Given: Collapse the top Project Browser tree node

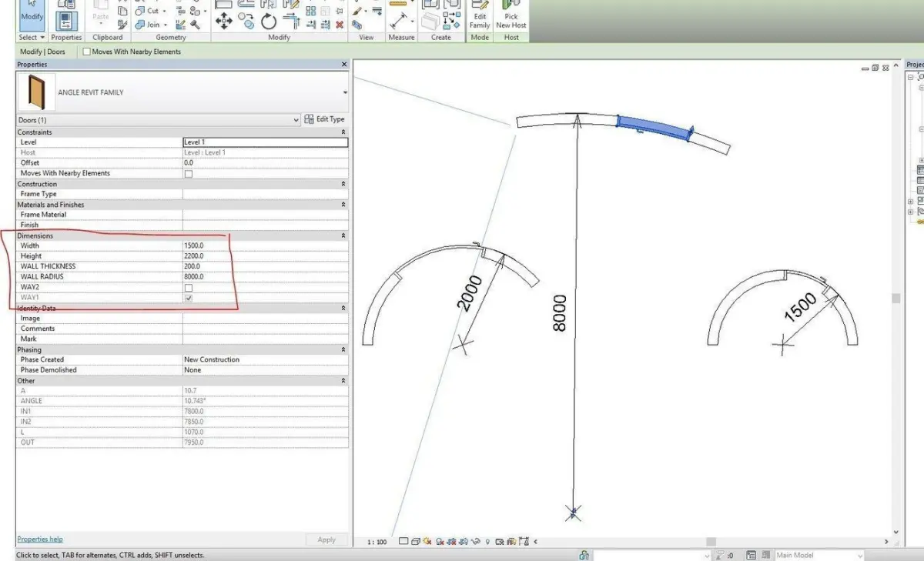Looking at the screenshot, I should pos(911,77).
